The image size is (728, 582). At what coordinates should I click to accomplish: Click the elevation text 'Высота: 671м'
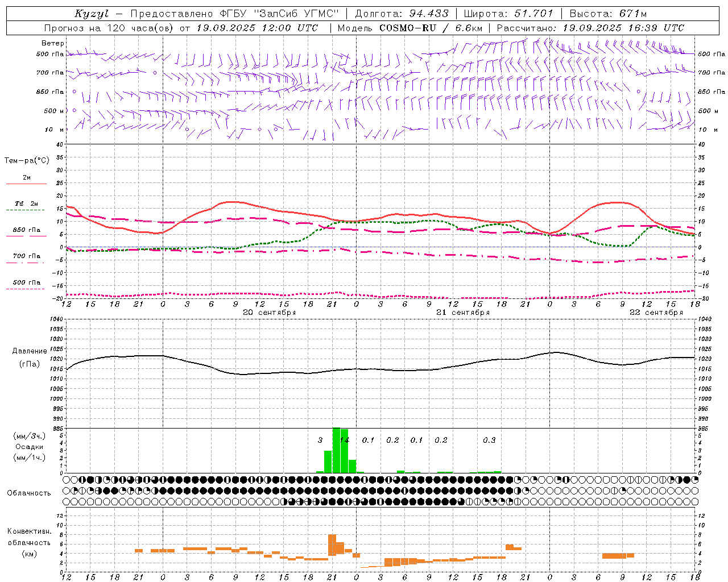pos(608,14)
